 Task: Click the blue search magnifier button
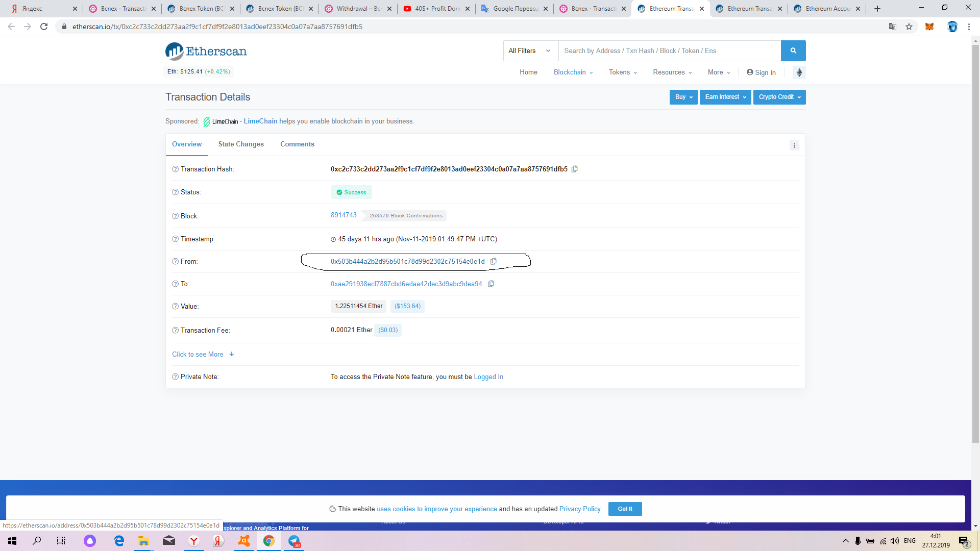point(793,51)
